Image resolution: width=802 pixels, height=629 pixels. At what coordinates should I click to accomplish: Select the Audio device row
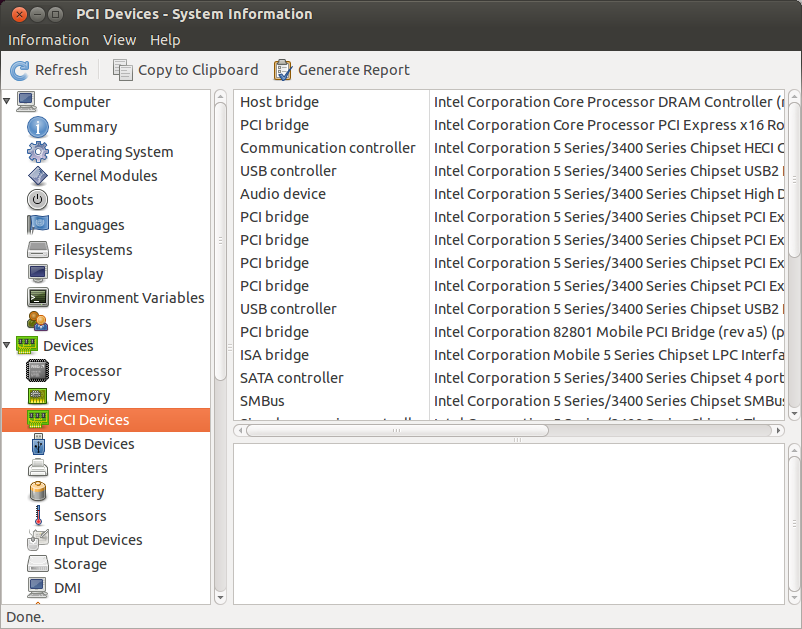click(x=509, y=194)
